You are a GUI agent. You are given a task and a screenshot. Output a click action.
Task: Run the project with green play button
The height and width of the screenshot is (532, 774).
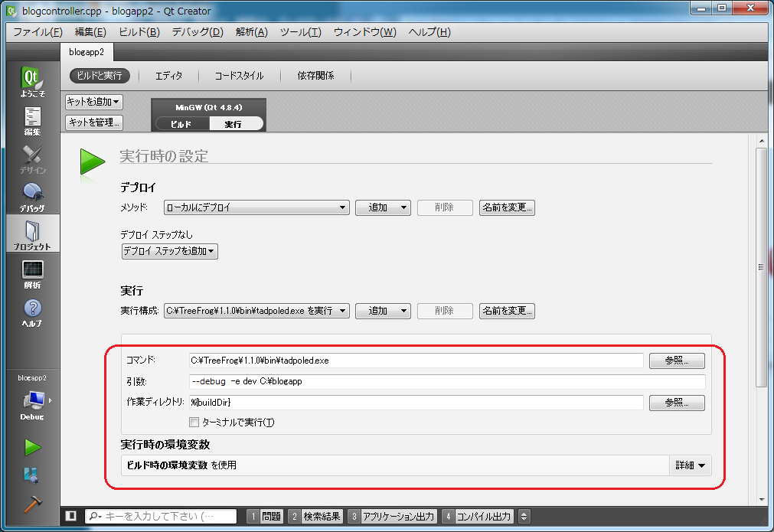point(33,448)
